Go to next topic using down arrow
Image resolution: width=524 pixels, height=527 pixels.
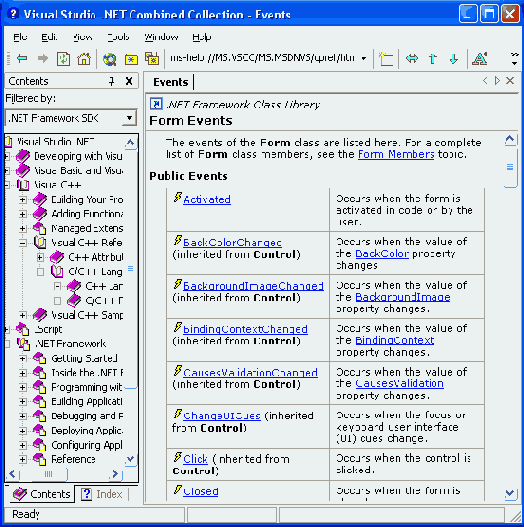(454, 59)
